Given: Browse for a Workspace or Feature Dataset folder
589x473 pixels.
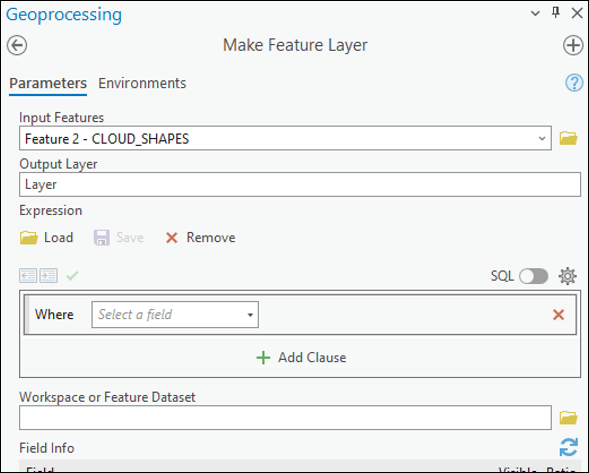Looking at the screenshot, I should coord(568,417).
